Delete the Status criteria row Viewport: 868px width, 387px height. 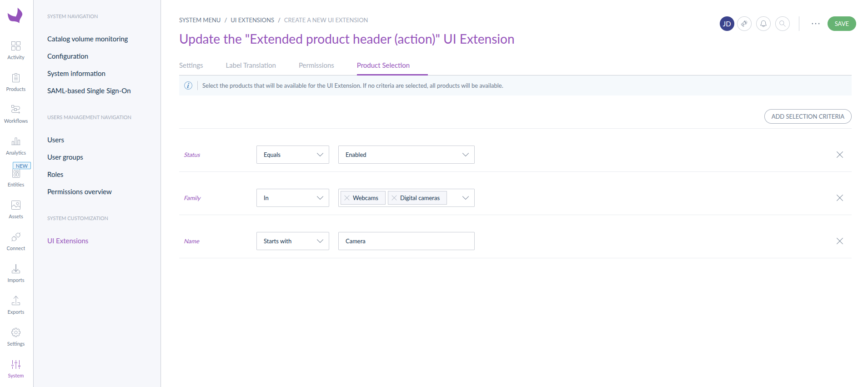tap(840, 155)
